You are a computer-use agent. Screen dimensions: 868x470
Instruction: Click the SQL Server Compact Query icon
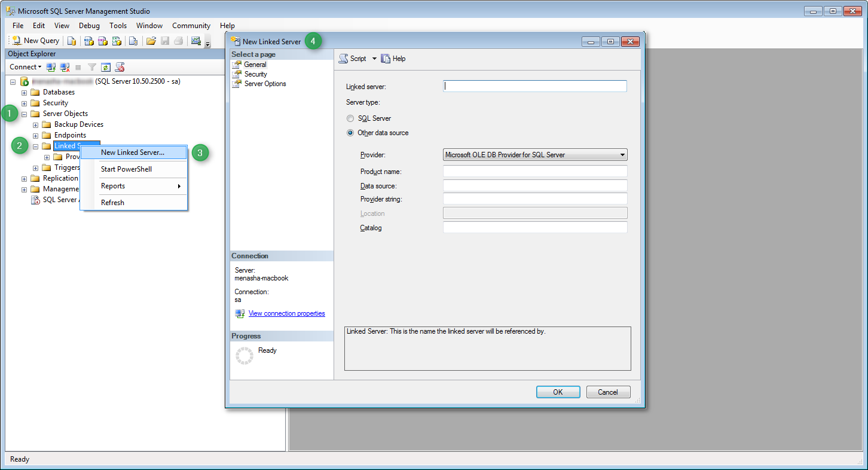tap(133, 41)
